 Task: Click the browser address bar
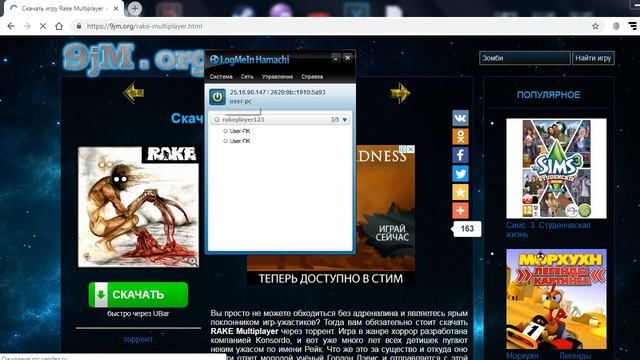[335, 26]
